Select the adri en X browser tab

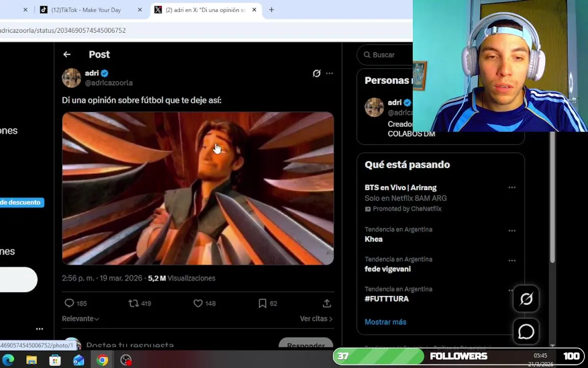click(x=206, y=10)
